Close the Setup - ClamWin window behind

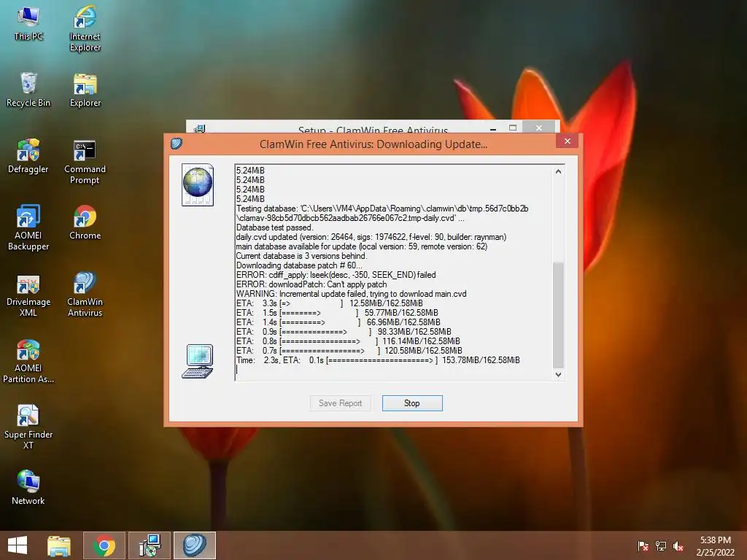pyautogui.click(x=539, y=127)
